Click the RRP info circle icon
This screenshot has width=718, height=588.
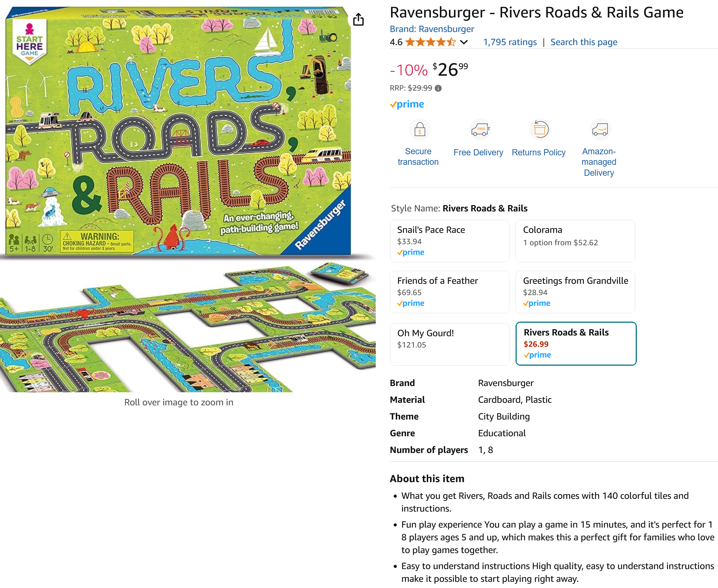click(x=438, y=88)
